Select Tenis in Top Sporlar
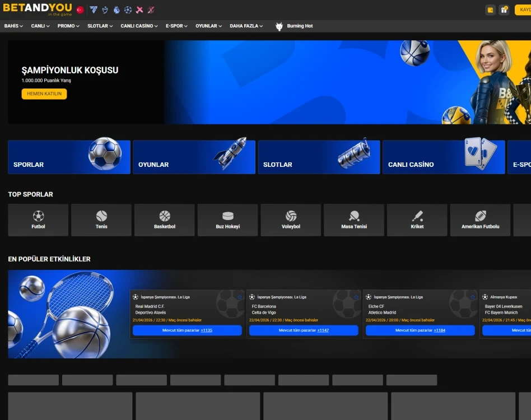531x420 pixels. tap(101, 220)
